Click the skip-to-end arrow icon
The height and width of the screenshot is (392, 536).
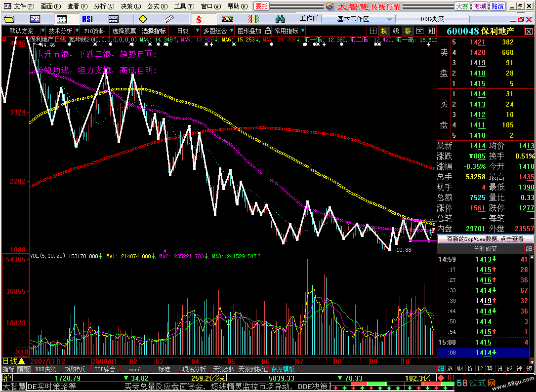coord(431,31)
